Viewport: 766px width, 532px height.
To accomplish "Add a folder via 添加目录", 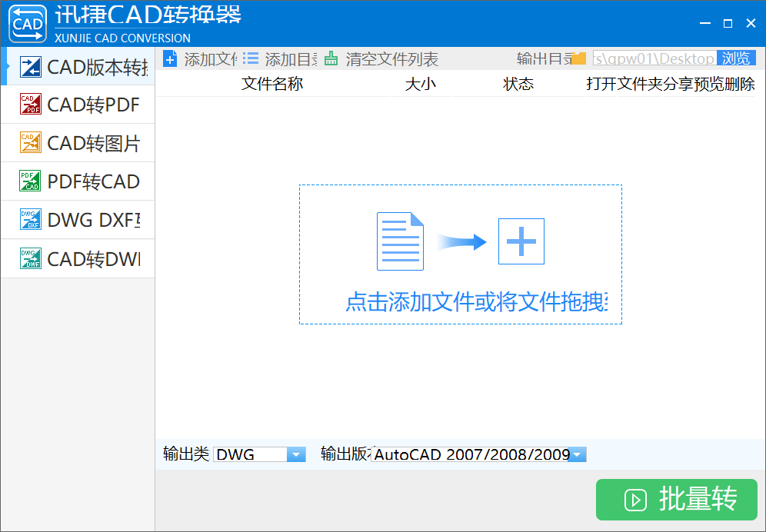I will [x=280, y=59].
